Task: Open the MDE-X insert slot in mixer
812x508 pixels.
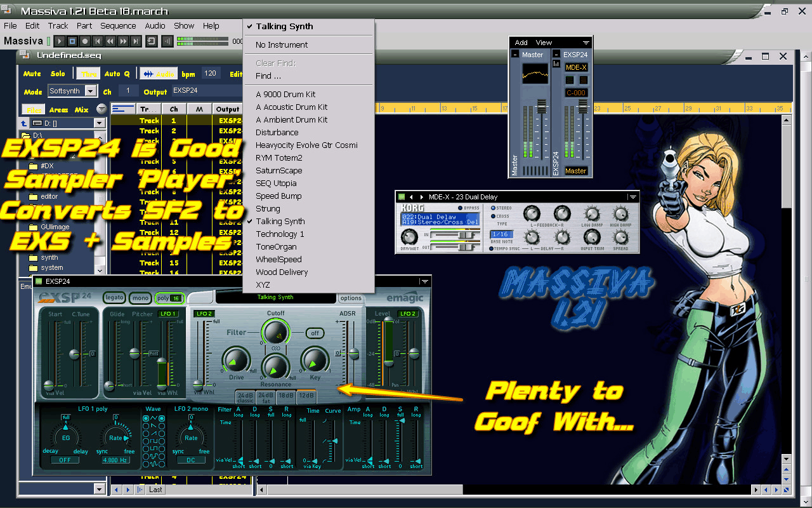Action: (576, 67)
